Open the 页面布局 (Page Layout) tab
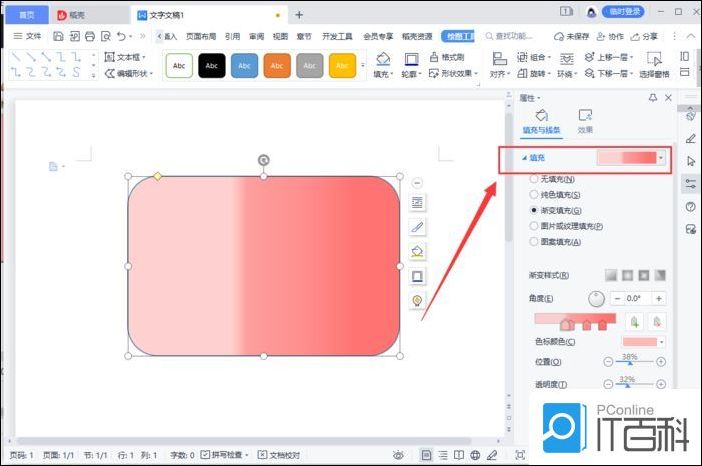The height and width of the screenshot is (466, 702). tap(201, 36)
